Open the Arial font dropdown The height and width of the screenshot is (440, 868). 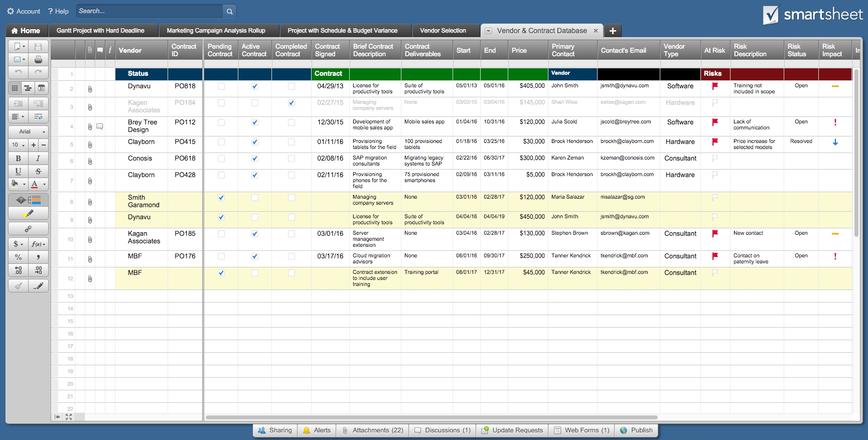[x=28, y=131]
